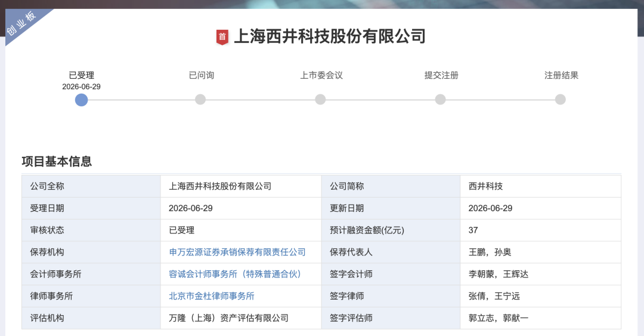The width and height of the screenshot is (644, 336).
Task: Click the 会计师事务所 label cell
Action: tap(91, 274)
